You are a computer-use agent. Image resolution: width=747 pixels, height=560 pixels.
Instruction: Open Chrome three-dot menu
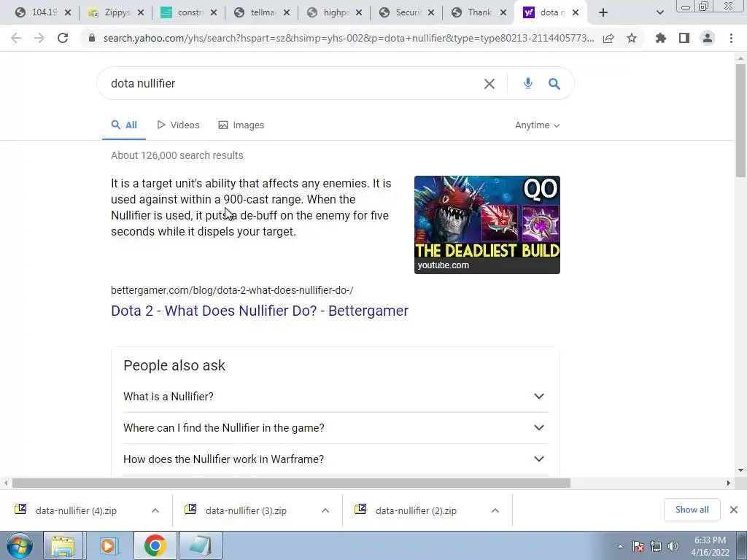[x=731, y=38]
